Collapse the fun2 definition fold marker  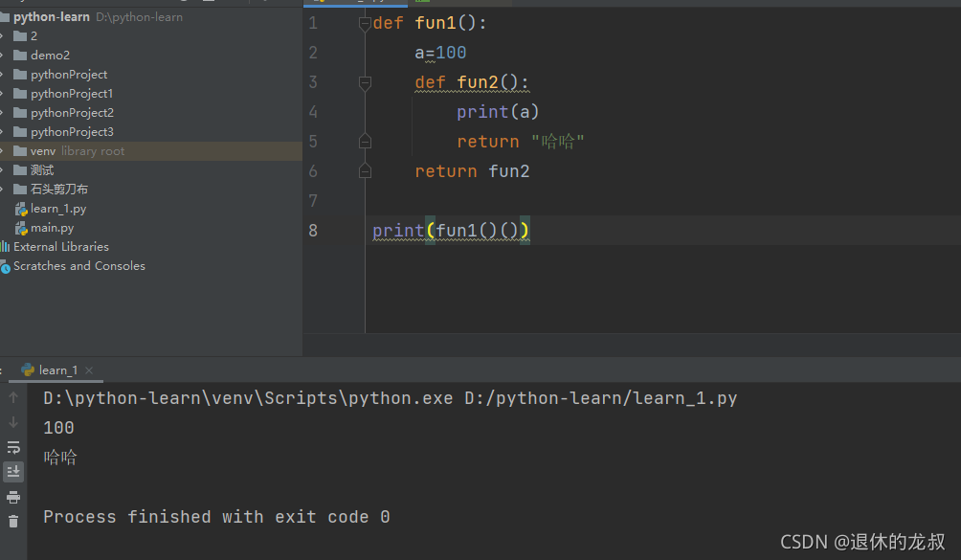[365, 82]
